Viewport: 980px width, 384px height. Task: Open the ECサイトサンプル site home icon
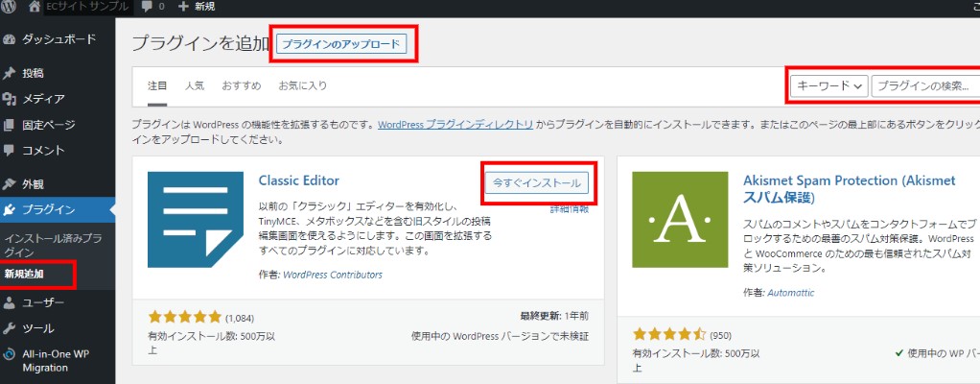(x=35, y=7)
